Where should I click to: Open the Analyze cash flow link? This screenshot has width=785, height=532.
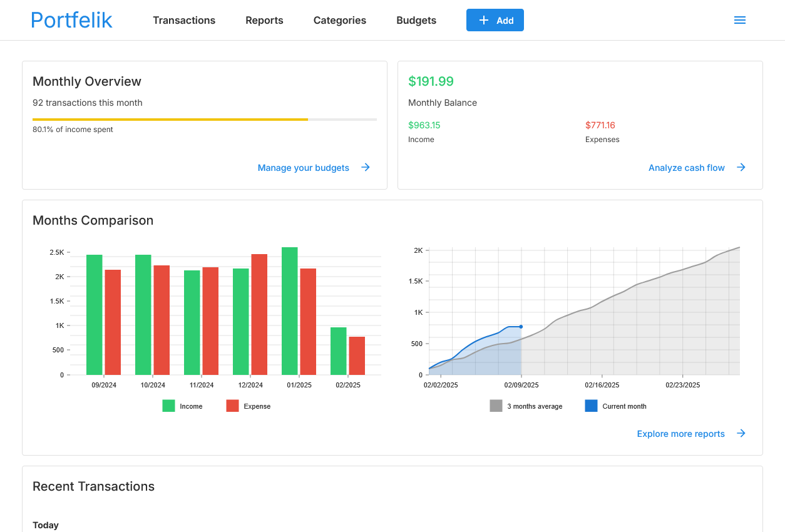686,168
